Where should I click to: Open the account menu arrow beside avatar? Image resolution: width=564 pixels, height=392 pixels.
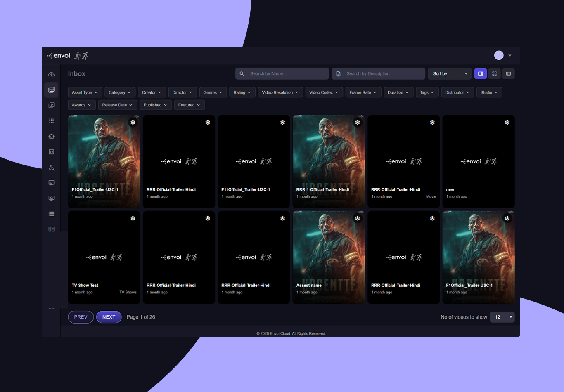point(510,55)
